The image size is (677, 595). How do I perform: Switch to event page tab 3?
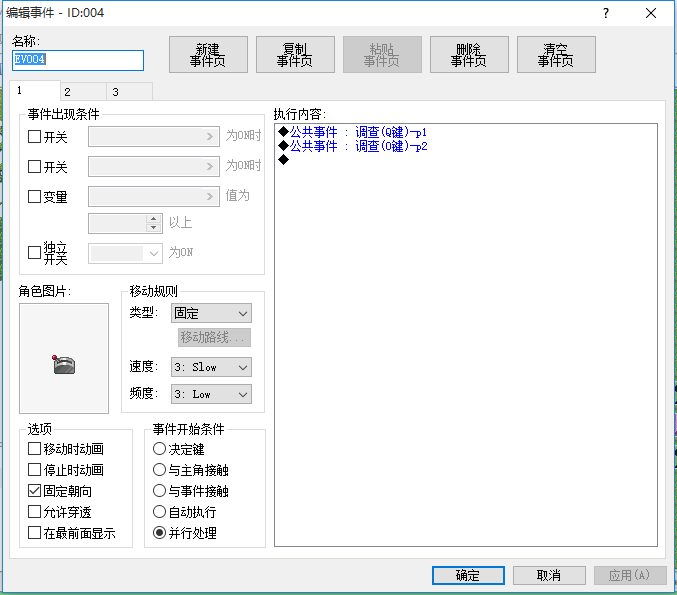(130, 92)
